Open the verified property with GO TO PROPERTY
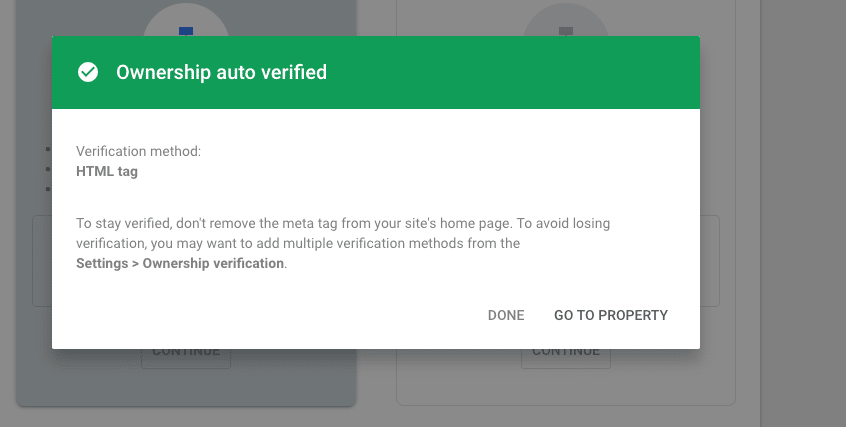The height and width of the screenshot is (427, 846). point(611,315)
